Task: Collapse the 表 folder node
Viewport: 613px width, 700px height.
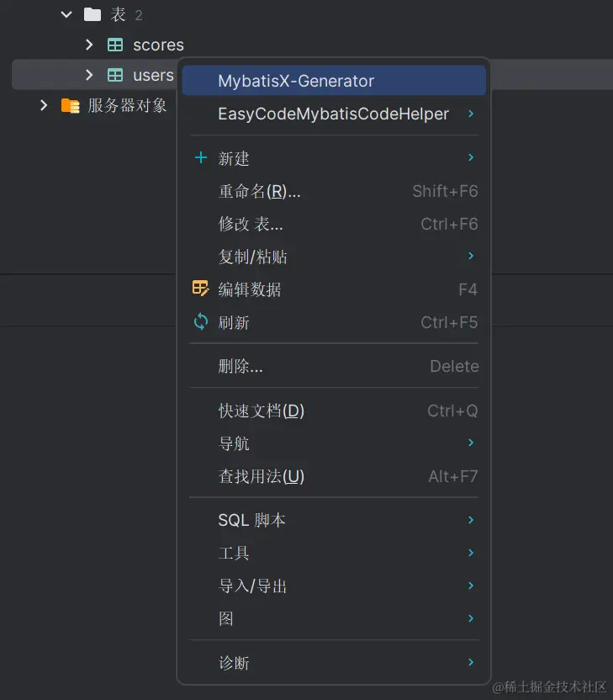Action: point(66,15)
